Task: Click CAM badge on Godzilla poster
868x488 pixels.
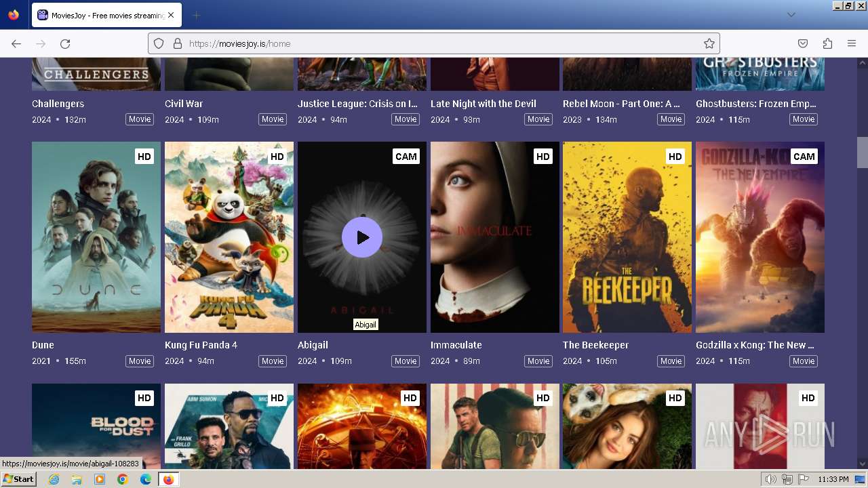Action: pos(804,157)
